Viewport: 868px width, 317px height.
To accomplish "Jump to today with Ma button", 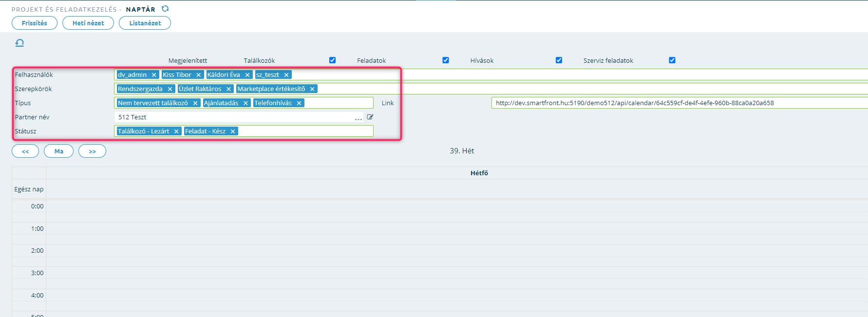I will pos(58,151).
